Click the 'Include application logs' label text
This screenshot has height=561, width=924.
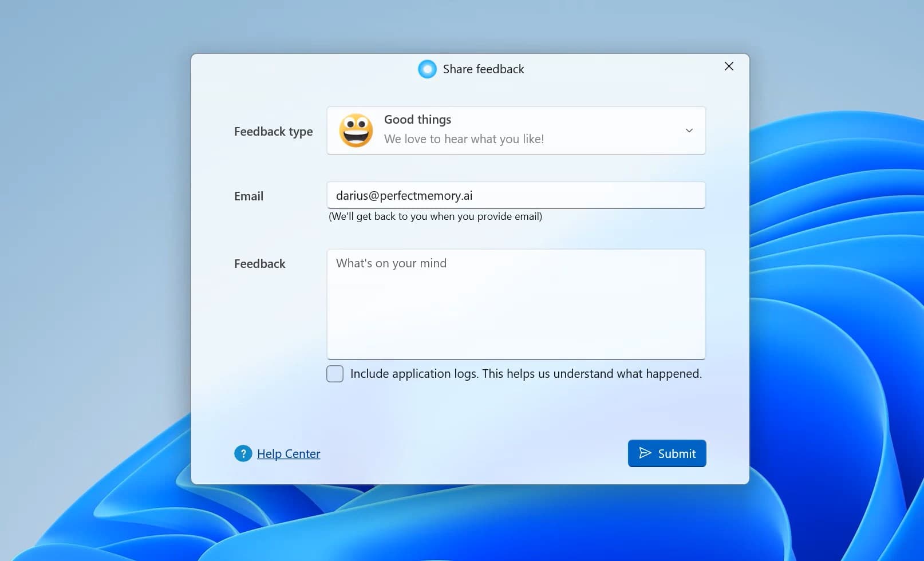pyautogui.click(x=526, y=374)
